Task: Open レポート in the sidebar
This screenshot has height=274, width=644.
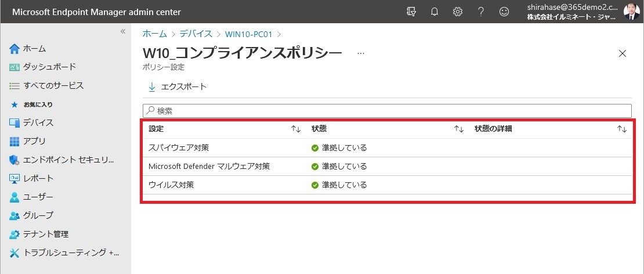Action: (38, 178)
